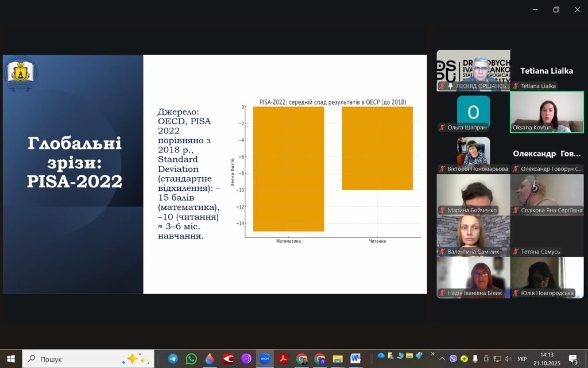Open WhatsApp from the taskbar

click(x=191, y=359)
